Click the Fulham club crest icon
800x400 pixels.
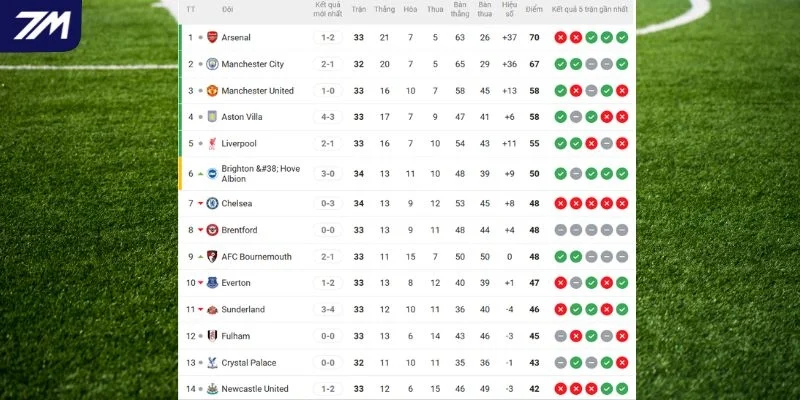(212, 336)
